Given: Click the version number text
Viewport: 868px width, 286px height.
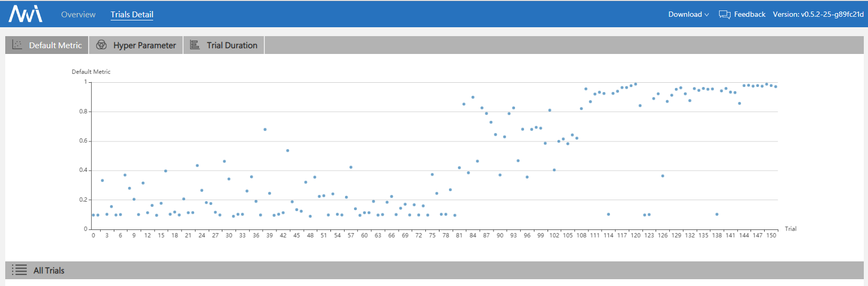Looking at the screenshot, I should (818, 15).
